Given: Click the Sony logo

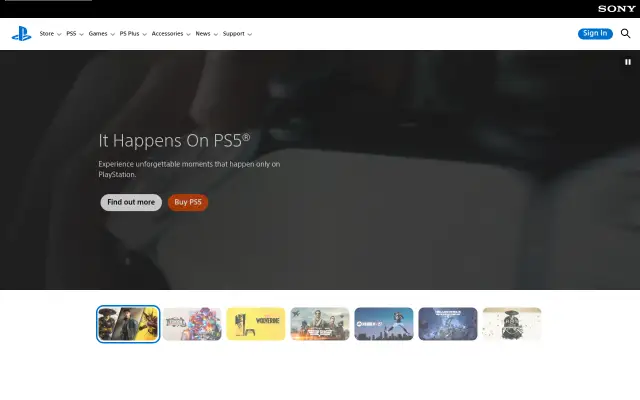Looking at the screenshot, I should 617,9.
